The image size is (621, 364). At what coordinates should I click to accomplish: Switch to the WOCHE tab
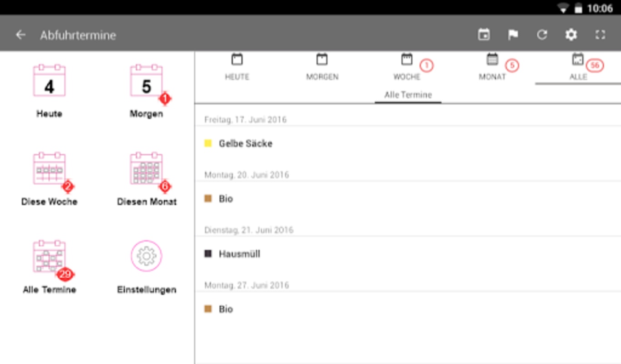pyautogui.click(x=407, y=67)
